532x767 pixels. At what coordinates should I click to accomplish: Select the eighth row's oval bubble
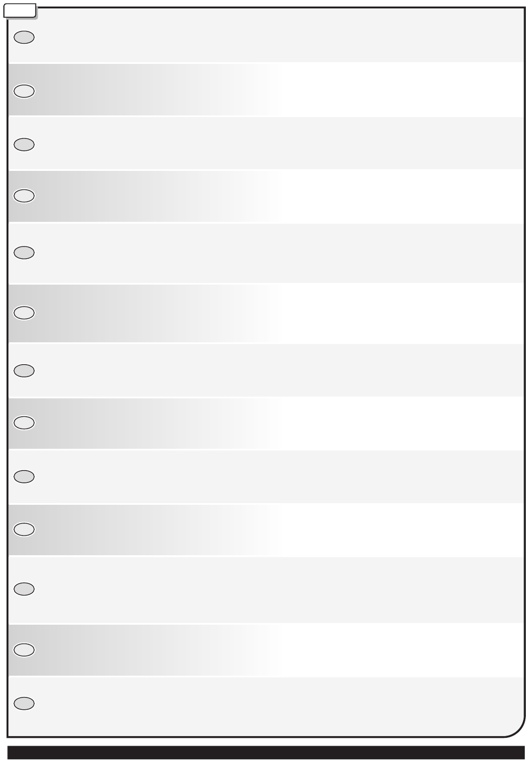(x=24, y=422)
